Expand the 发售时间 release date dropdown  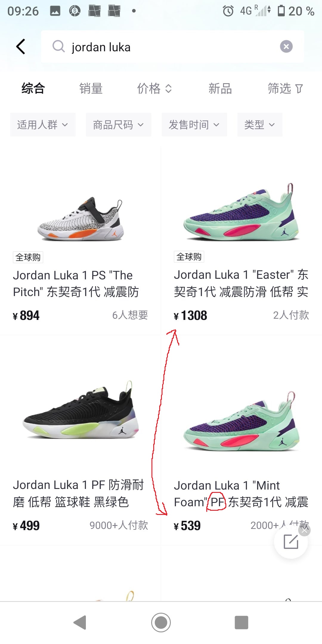[194, 125]
